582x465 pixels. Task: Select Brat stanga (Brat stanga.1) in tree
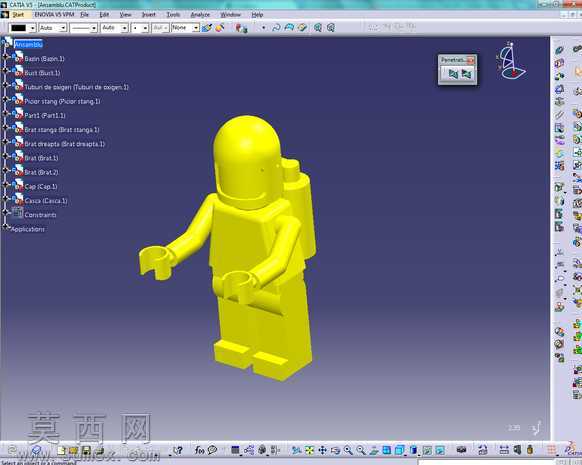[62, 130]
